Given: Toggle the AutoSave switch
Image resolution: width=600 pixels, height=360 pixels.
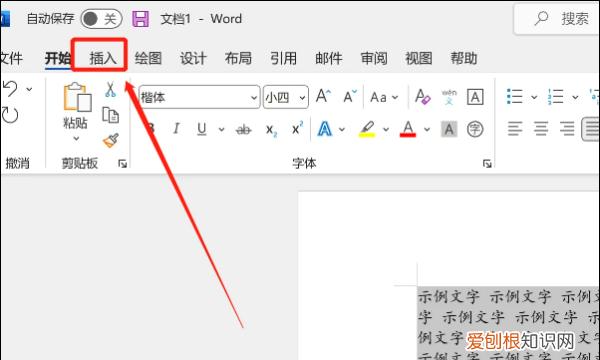Looking at the screenshot, I should coord(101,19).
